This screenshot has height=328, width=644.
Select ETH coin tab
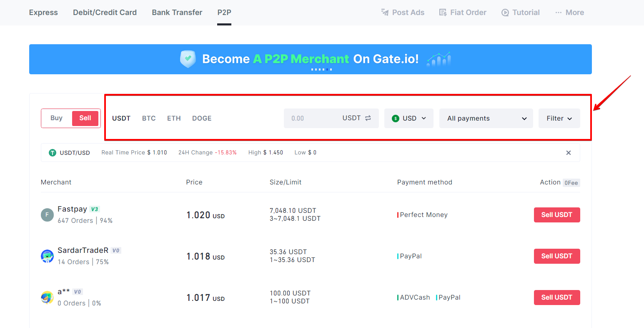tap(174, 119)
